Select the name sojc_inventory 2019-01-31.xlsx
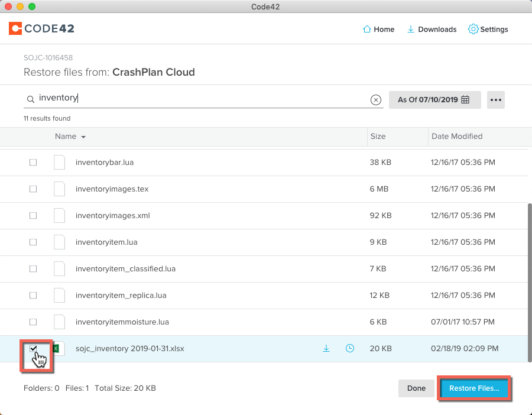Screen dimensions: 532x415 pos(129,348)
